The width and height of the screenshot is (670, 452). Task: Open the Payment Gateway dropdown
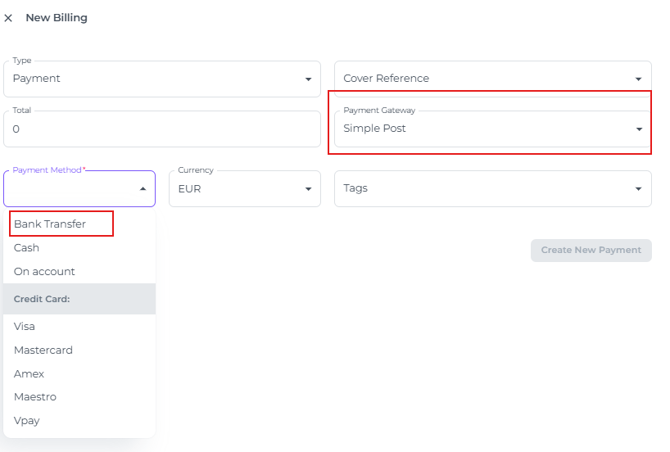490,129
